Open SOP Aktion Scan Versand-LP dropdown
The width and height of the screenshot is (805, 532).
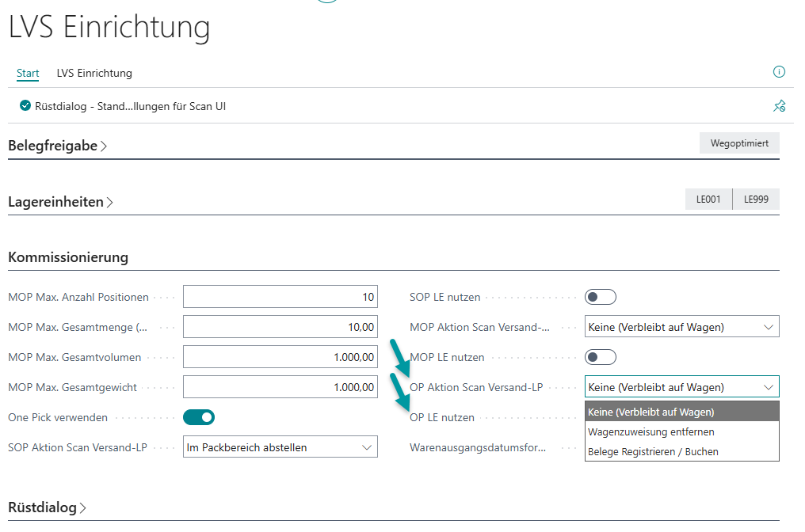pyautogui.click(x=280, y=446)
